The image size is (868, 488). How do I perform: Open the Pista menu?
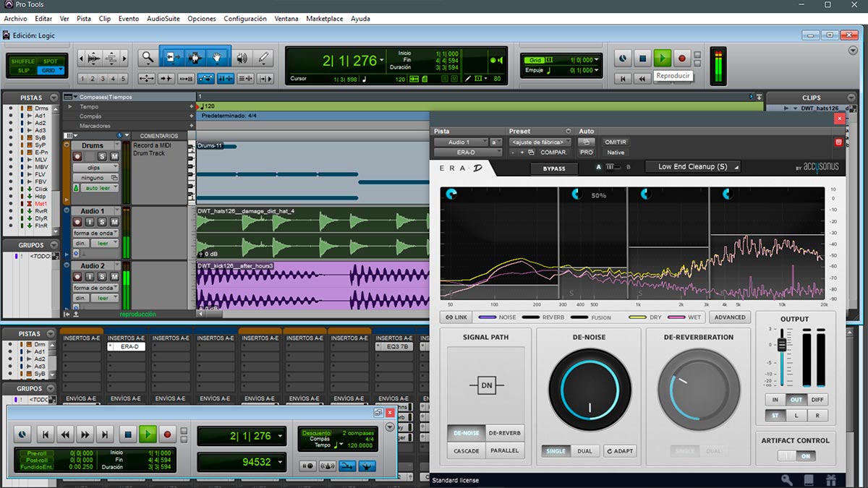[x=84, y=19]
